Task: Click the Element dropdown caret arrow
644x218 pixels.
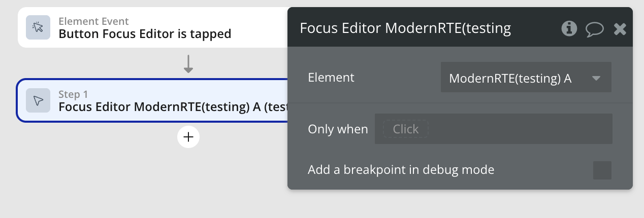Action: pos(596,78)
